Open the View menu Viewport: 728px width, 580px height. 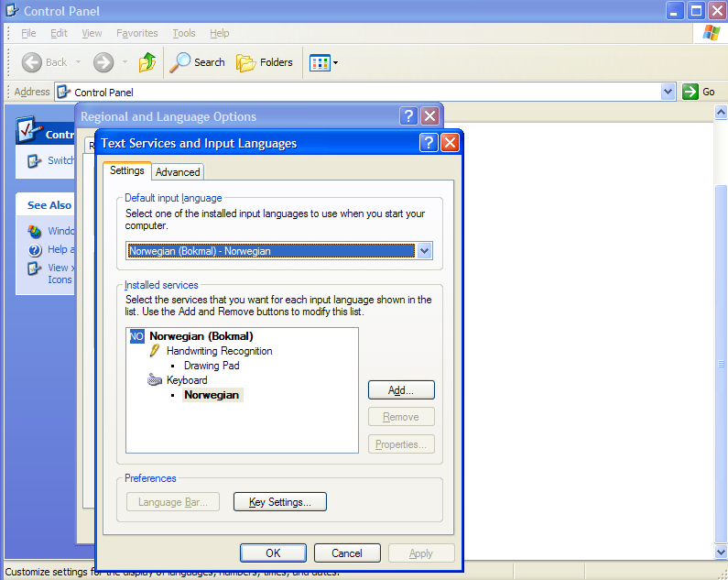click(92, 33)
